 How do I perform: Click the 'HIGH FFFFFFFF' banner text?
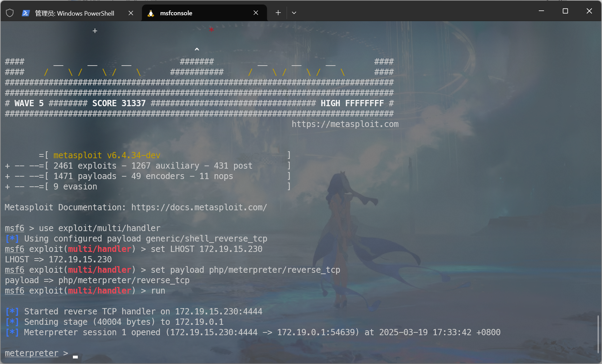click(x=352, y=103)
